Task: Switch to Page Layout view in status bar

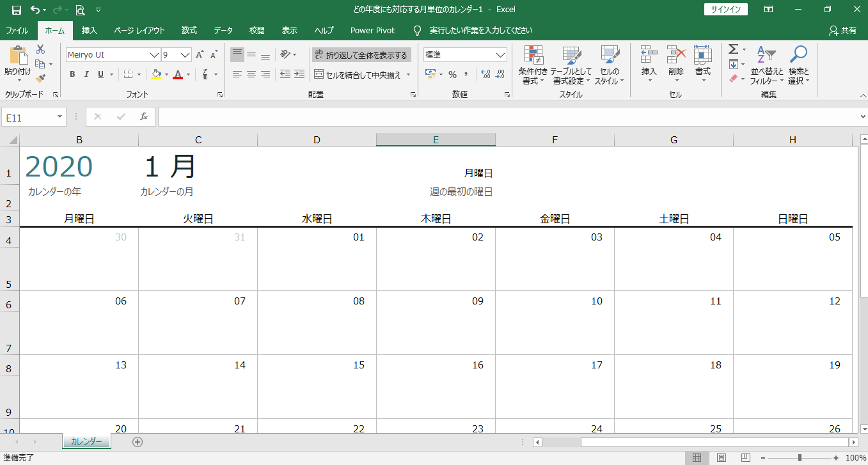Action: pyautogui.click(x=721, y=458)
